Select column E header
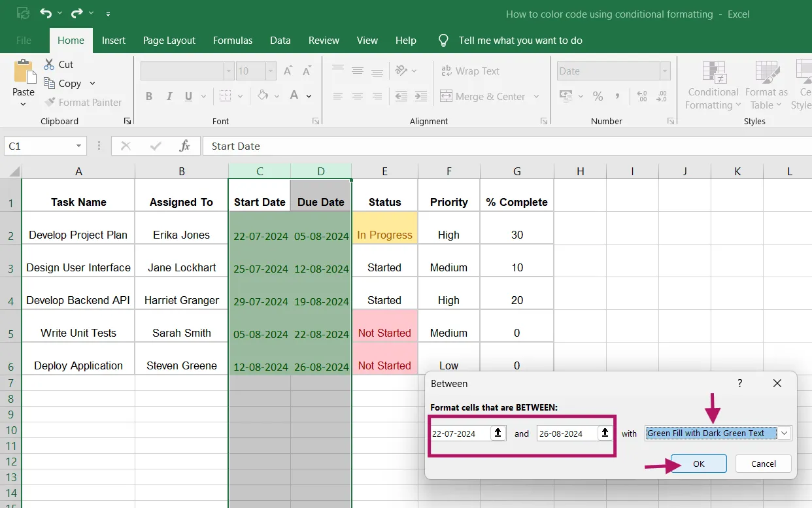This screenshot has height=508, width=812. pos(384,171)
